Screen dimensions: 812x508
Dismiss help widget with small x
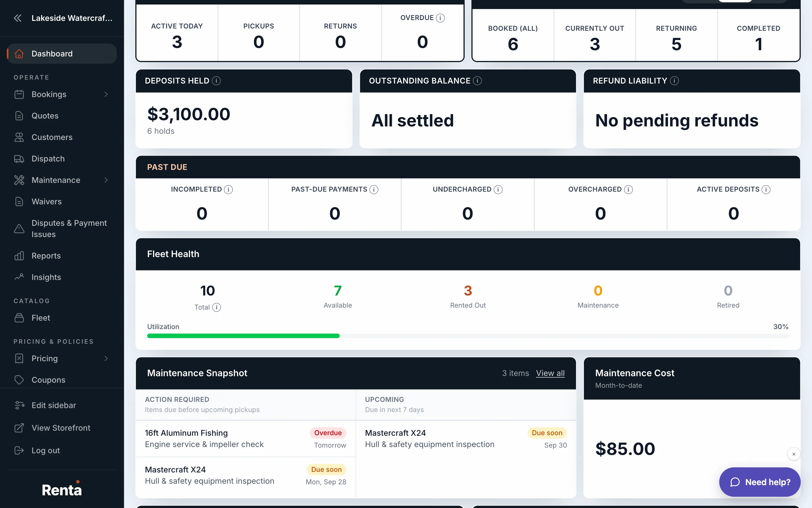pyautogui.click(x=794, y=454)
